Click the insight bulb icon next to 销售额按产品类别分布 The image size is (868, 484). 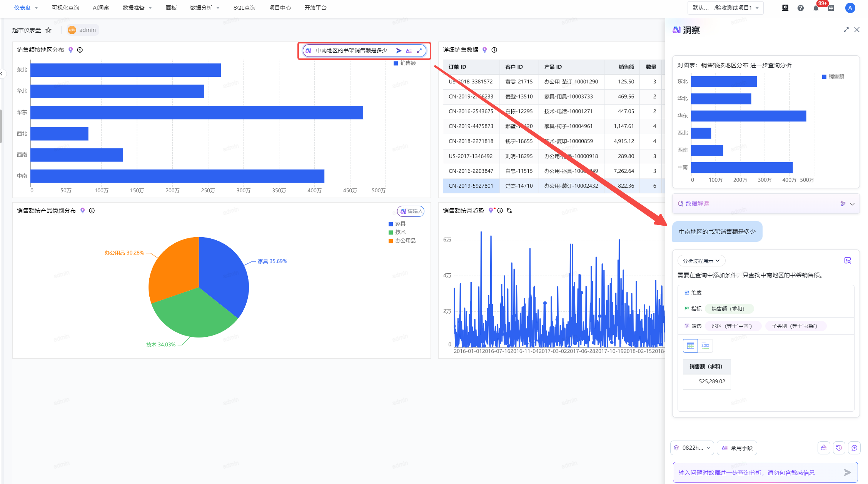coord(82,211)
